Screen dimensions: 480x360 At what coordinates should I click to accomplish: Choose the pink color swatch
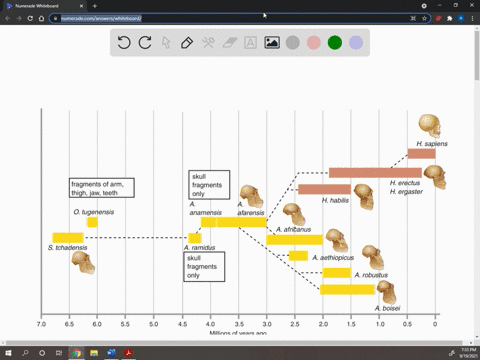(314, 43)
